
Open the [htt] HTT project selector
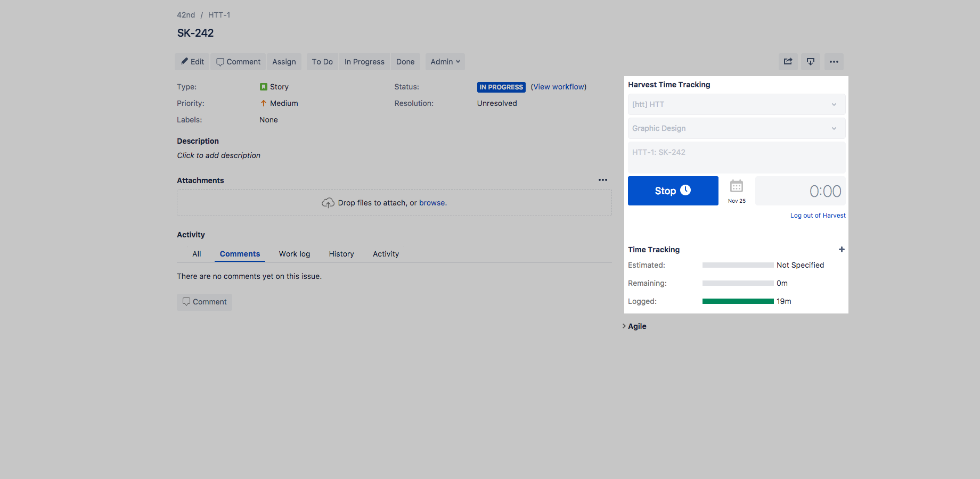[737, 104]
